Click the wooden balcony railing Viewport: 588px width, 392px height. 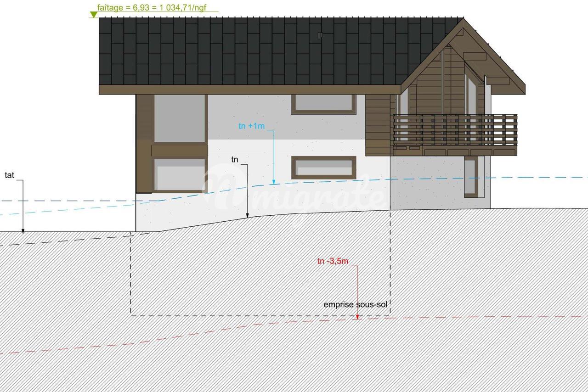tap(455, 129)
